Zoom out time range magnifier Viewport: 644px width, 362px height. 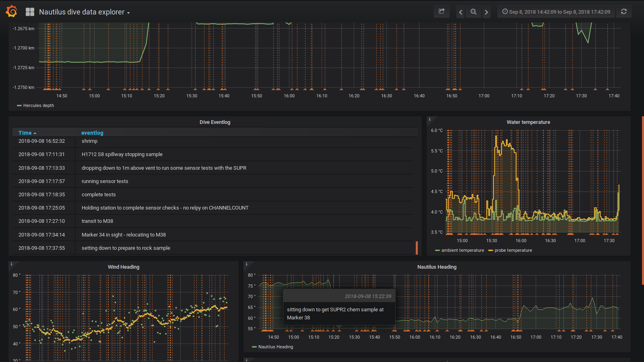tap(473, 12)
